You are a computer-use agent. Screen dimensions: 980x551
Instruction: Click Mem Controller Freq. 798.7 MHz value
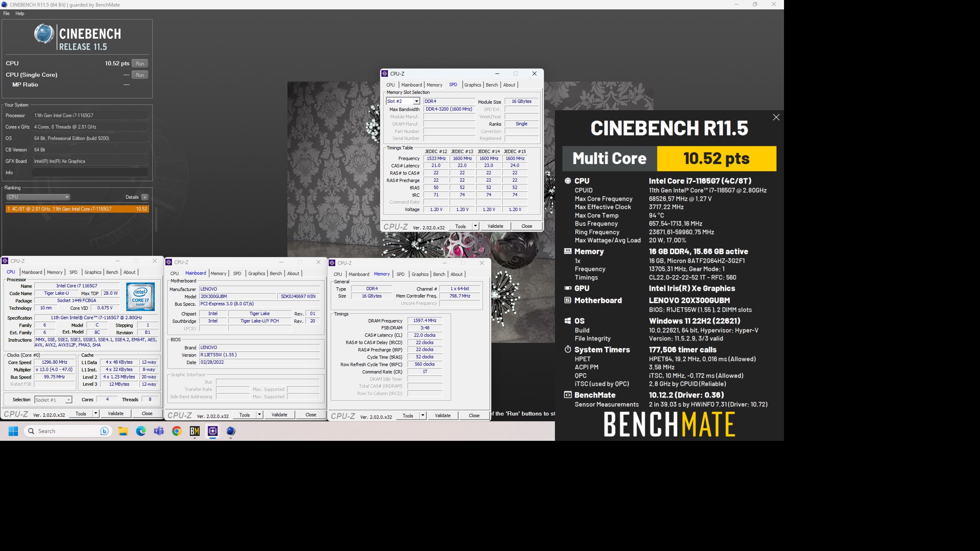pos(460,296)
